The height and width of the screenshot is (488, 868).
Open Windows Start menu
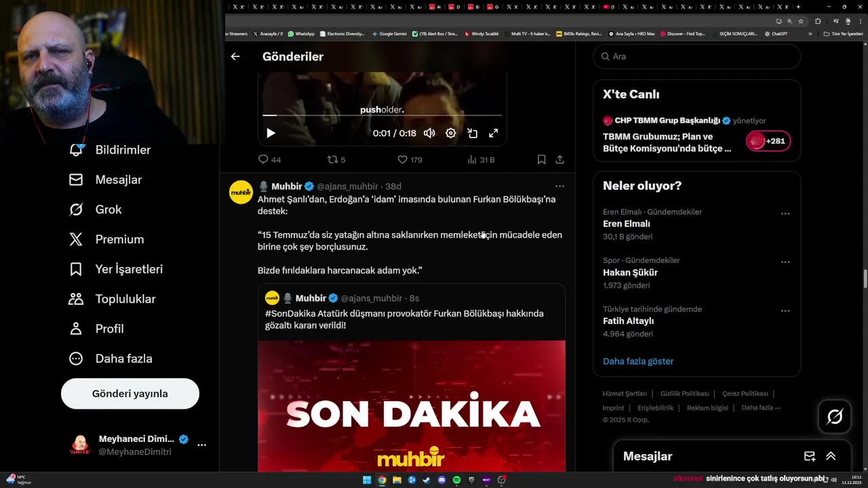(367, 480)
